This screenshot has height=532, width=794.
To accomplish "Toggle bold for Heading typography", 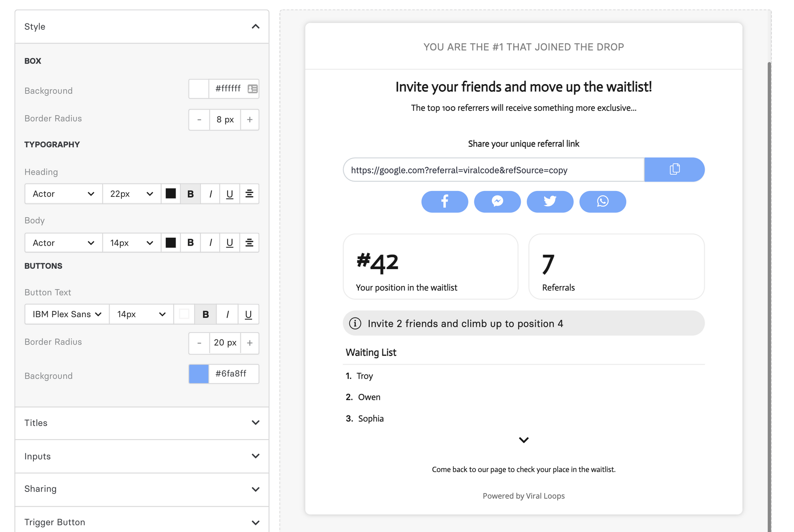I will [x=191, y=194].
